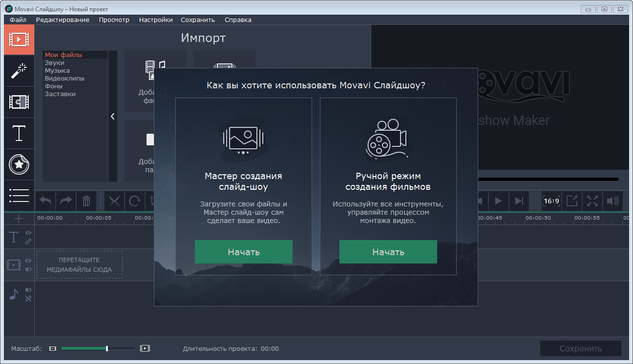Start the slideshow wizard with Начать
Image resolution: width=633 pixels, height=364 pixels.
point(243,252)
